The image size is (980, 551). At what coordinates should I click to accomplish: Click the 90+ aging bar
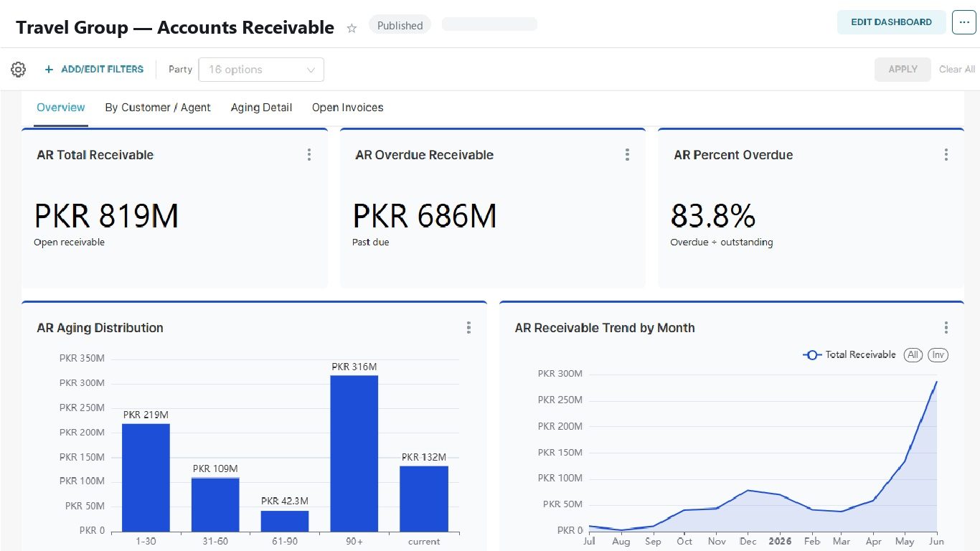(x=354, y=453)
